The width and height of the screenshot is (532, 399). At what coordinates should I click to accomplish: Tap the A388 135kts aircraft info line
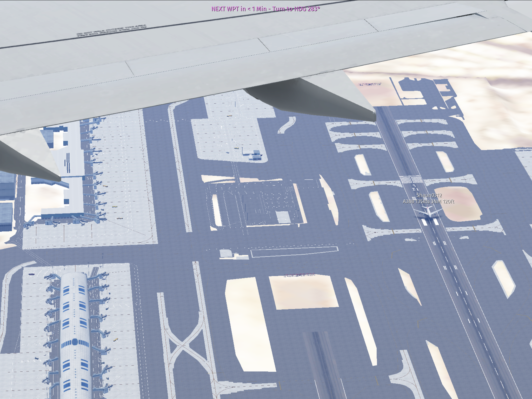pos(428,201)
